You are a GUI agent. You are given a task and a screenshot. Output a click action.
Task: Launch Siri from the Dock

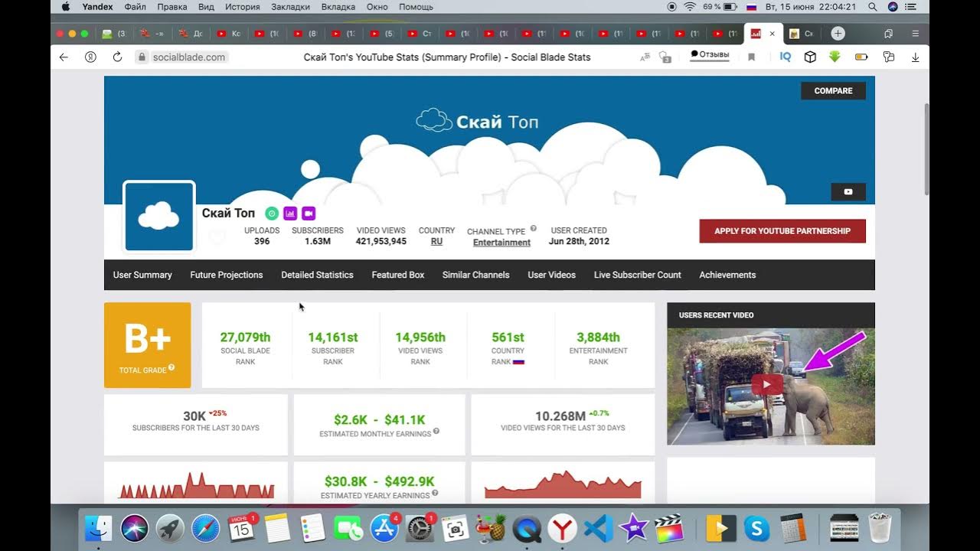click(x=135, y=528)
